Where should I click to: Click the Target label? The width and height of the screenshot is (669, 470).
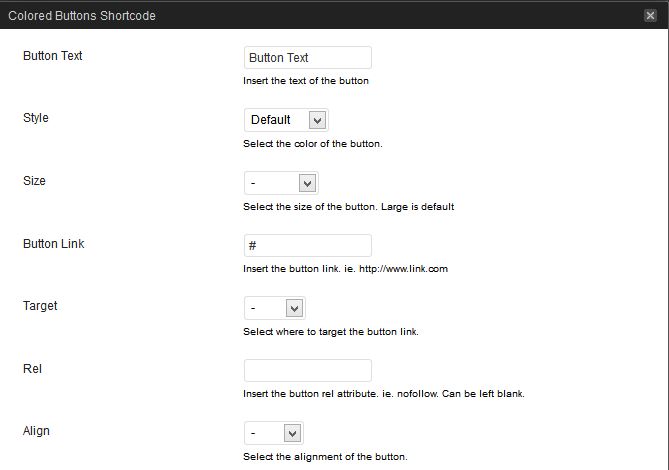40,306
